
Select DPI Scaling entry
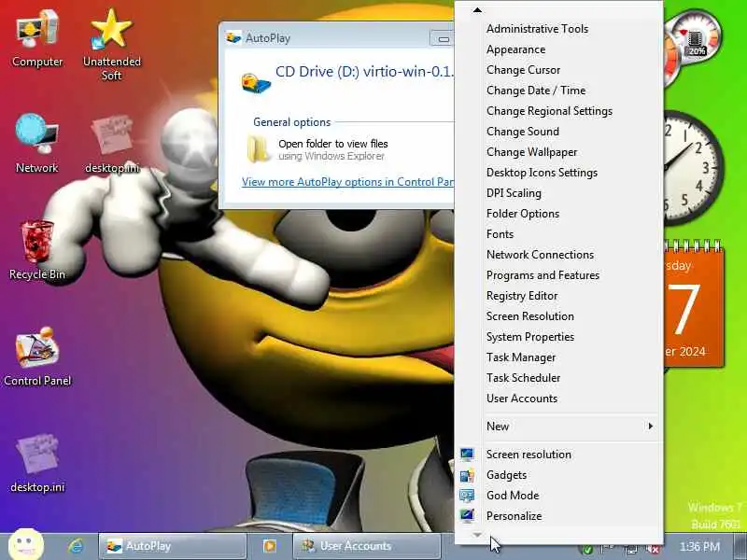[514, 193]
